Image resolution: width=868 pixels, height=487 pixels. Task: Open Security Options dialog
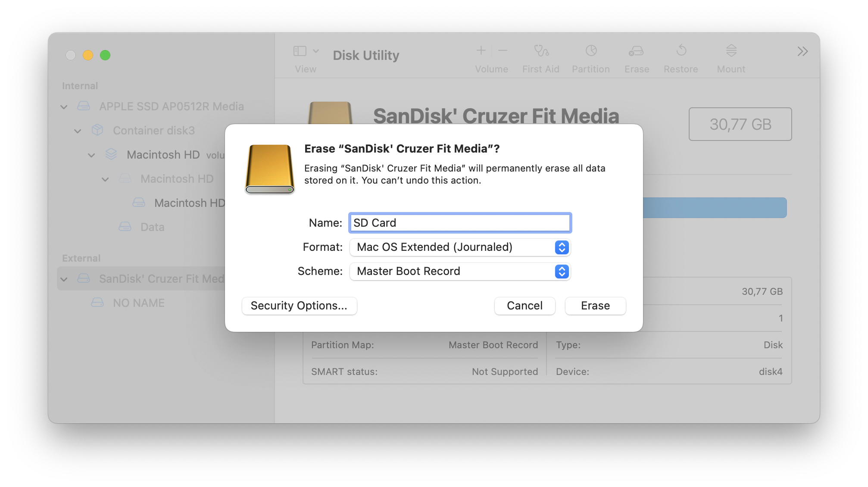(x=299, y=305)
